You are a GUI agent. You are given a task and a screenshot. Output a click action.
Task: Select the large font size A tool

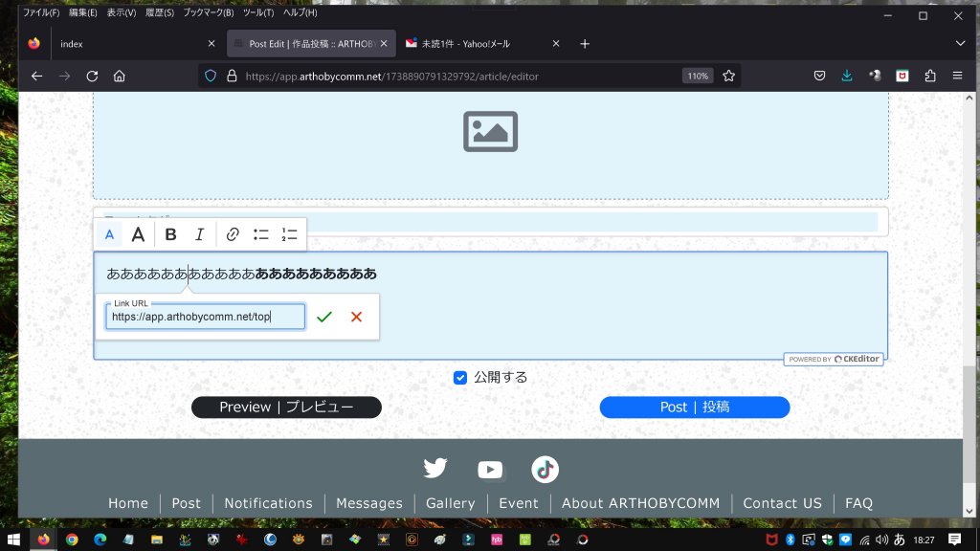click(138, 235)
